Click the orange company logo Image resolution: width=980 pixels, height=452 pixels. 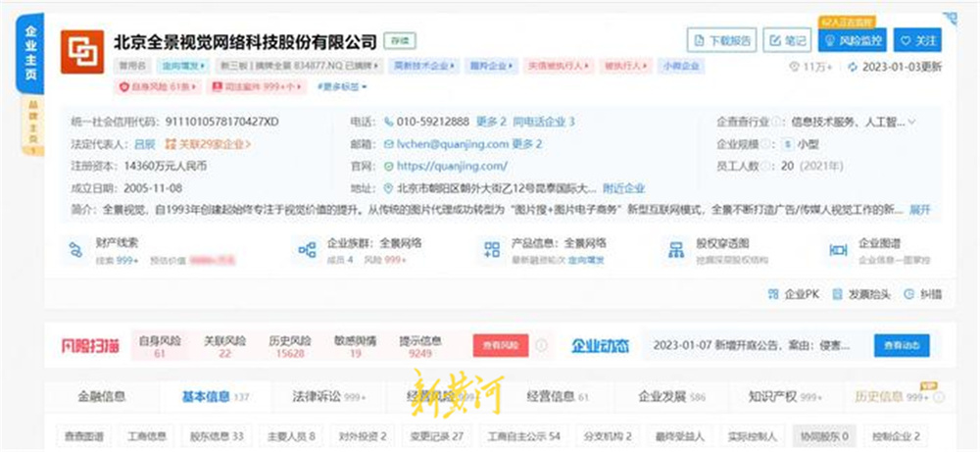click(82, 51)
